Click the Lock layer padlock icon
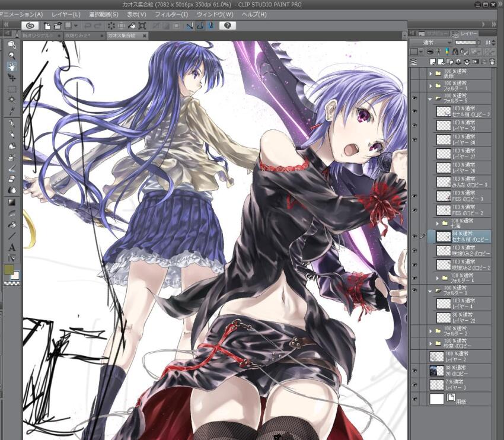The width and height of the screenshot is (504, 440). pos(455,52)
